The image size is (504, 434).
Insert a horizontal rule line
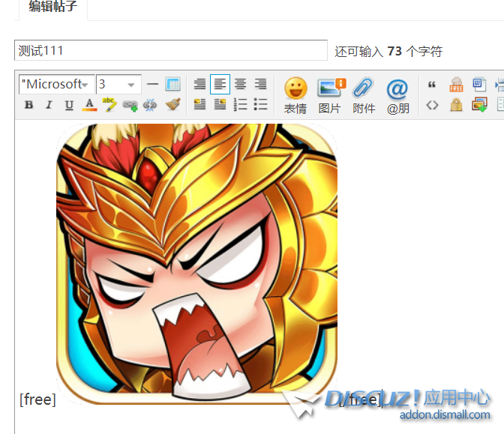(x=152, y=84)
